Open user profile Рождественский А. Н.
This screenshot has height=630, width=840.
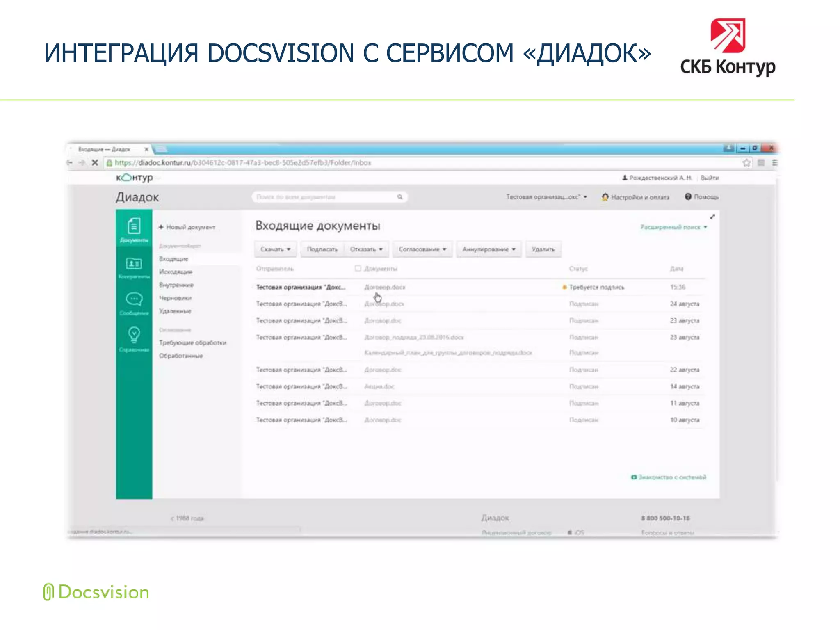tap(657, 178)
